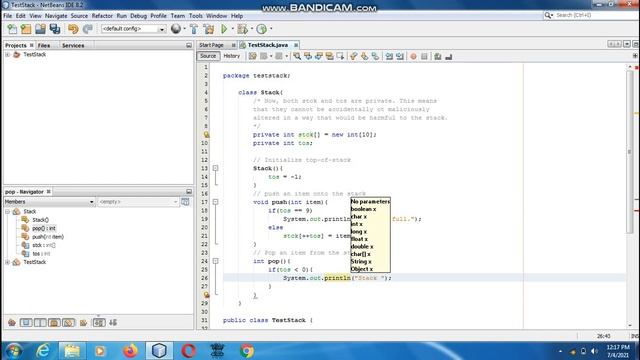Click the Clean and Build Project icon
The height and width of the screenshot is (360, 640).
pos(209,29)
